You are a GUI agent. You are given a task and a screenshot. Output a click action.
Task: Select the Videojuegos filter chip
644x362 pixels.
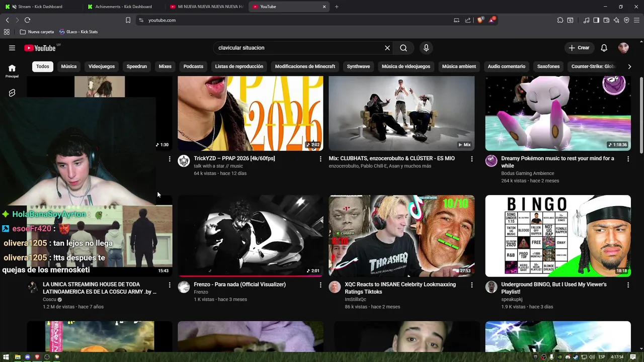[102, 66]
